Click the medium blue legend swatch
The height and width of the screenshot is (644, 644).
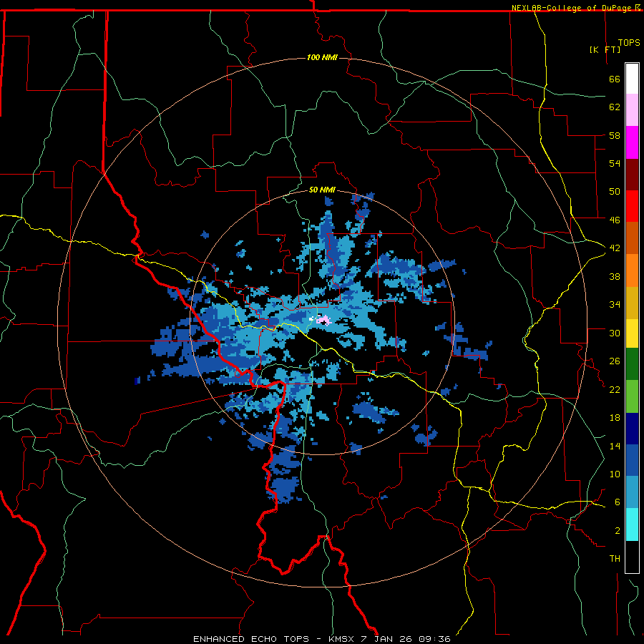(632, 460)
